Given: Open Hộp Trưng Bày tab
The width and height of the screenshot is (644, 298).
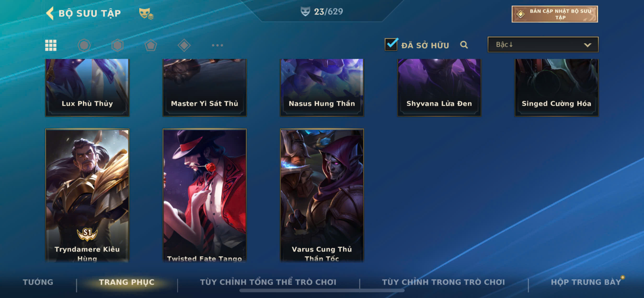Looking at the screenshot, I should (586, 282).
